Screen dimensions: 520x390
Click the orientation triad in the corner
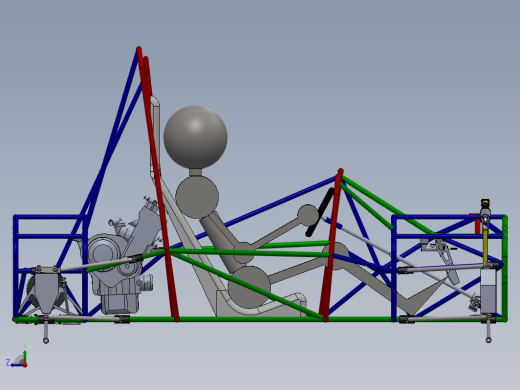click(x=17, y=356)
